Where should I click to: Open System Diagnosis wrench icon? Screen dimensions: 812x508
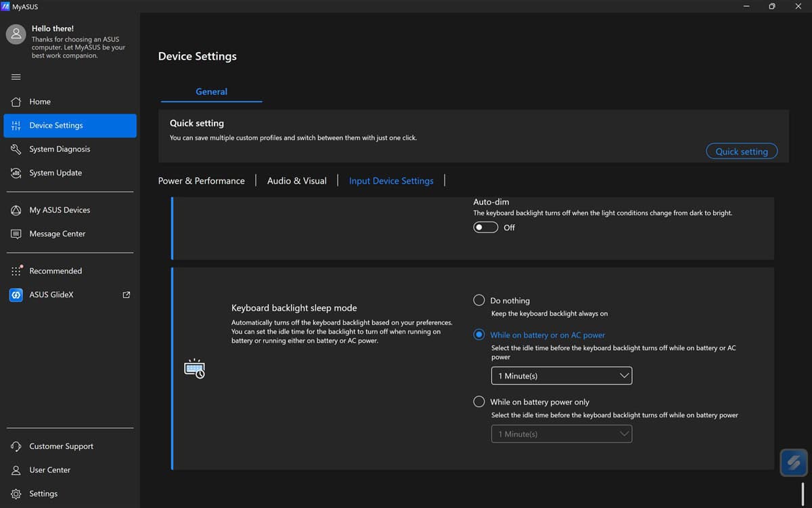pos(16,149)
